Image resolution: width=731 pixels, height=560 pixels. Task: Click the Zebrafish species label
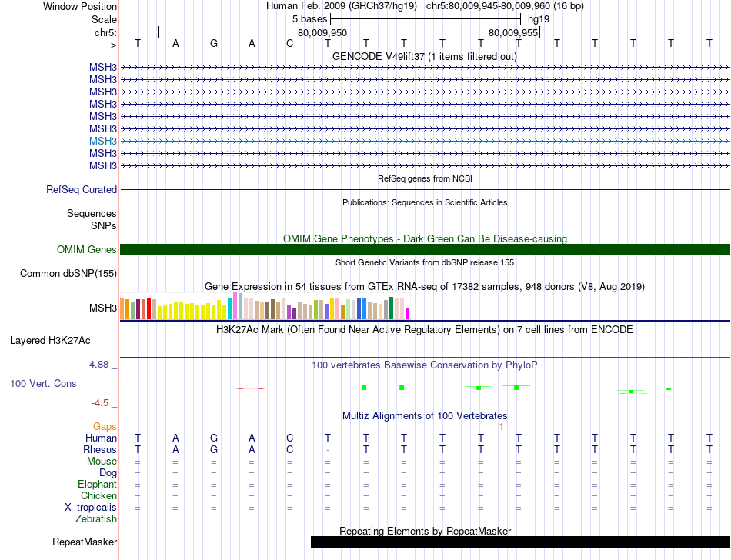(x=96, y=519)
